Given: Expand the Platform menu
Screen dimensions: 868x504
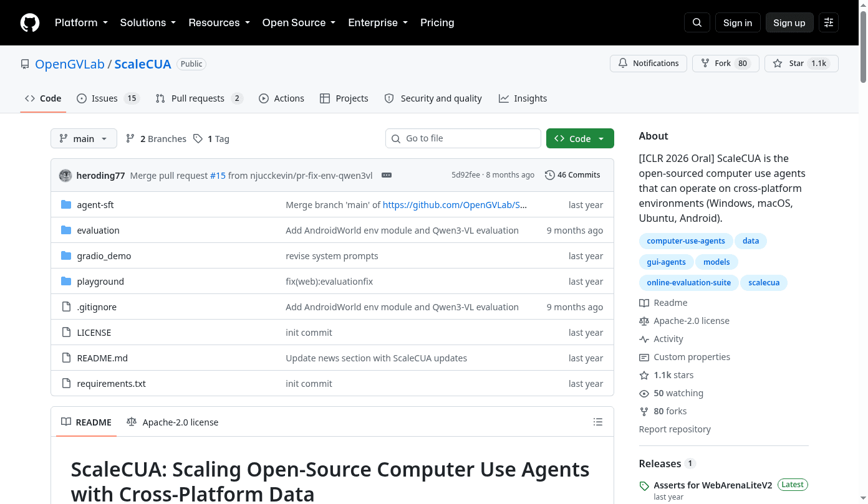Looking at the screenshot, I should tap(81, 22).
